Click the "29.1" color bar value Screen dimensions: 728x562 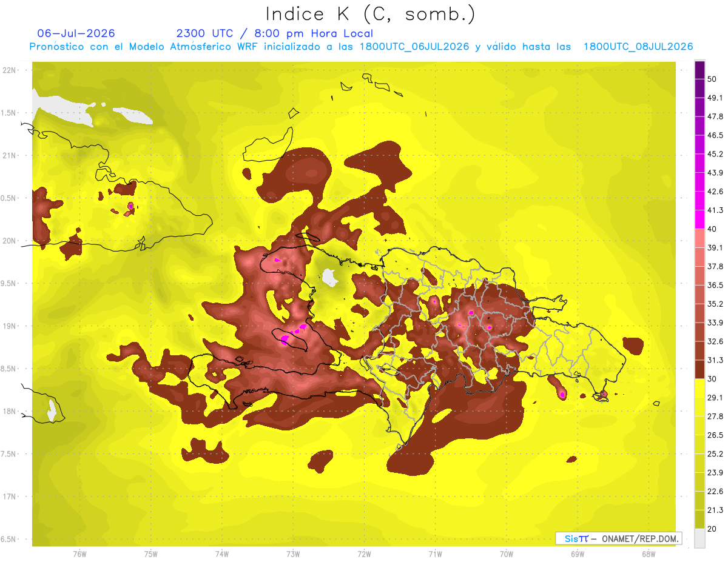pyautogui.click(x=715, y=397)
